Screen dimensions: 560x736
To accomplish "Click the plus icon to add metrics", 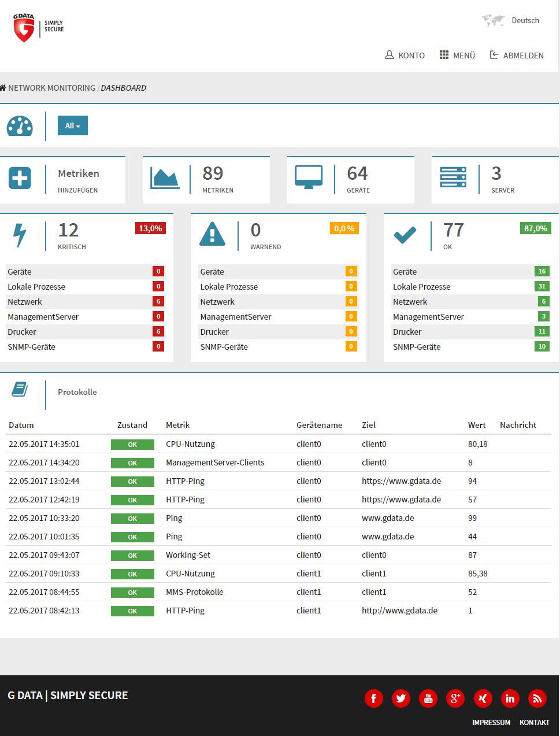I will coord(20,178).
